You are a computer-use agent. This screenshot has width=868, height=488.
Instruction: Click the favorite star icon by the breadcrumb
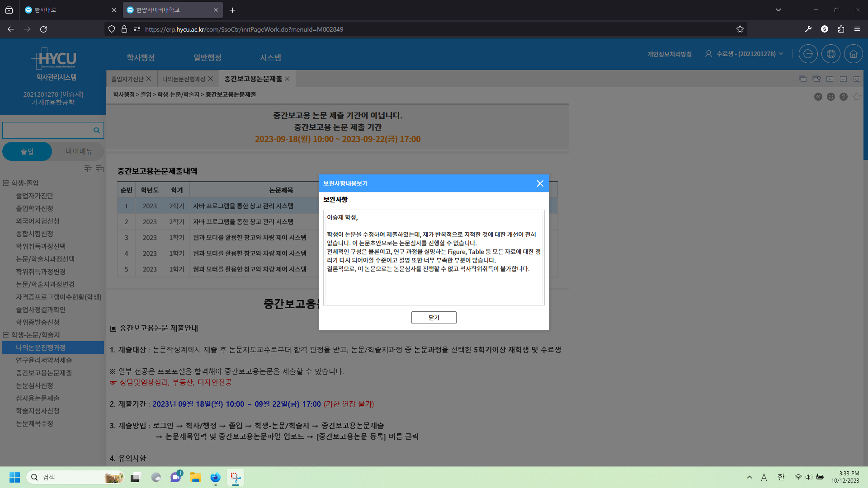(x=856, y=97)
